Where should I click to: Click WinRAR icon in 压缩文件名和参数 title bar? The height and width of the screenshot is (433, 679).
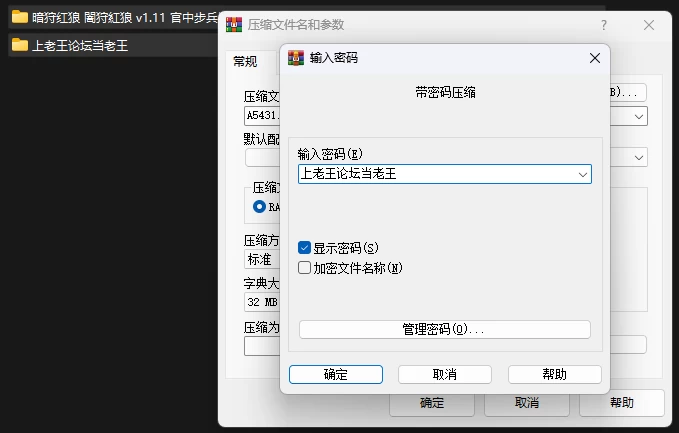tap(234, 25)
